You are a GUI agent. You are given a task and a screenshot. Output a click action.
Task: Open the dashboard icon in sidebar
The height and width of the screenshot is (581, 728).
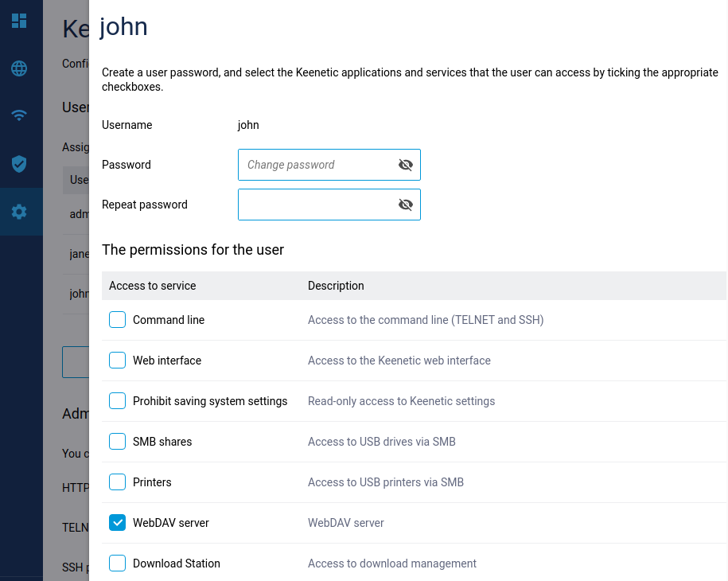[x=19, y=21]
